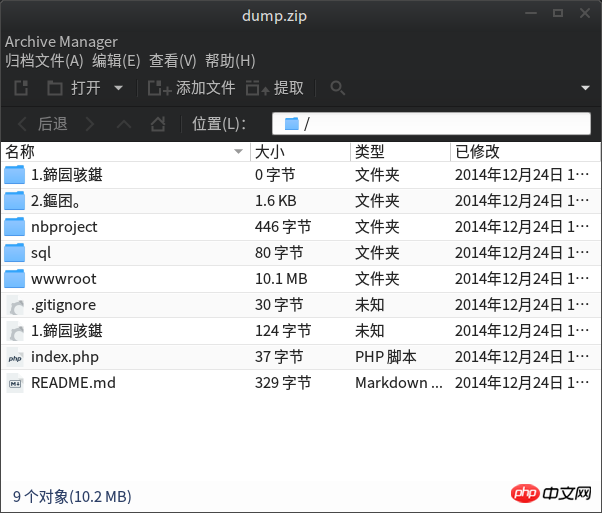Select the wwwroot folder icon

tap(15, 279)
